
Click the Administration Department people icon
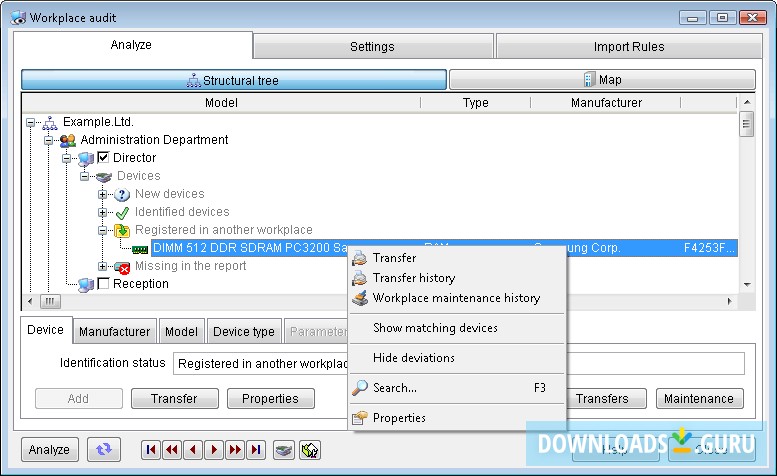(x=68, y=141)
